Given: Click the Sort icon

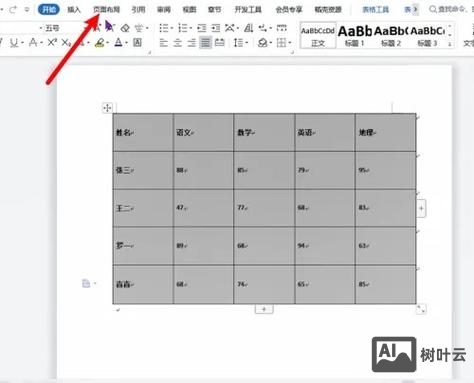Looking at the screenshot, I should 249,28.
